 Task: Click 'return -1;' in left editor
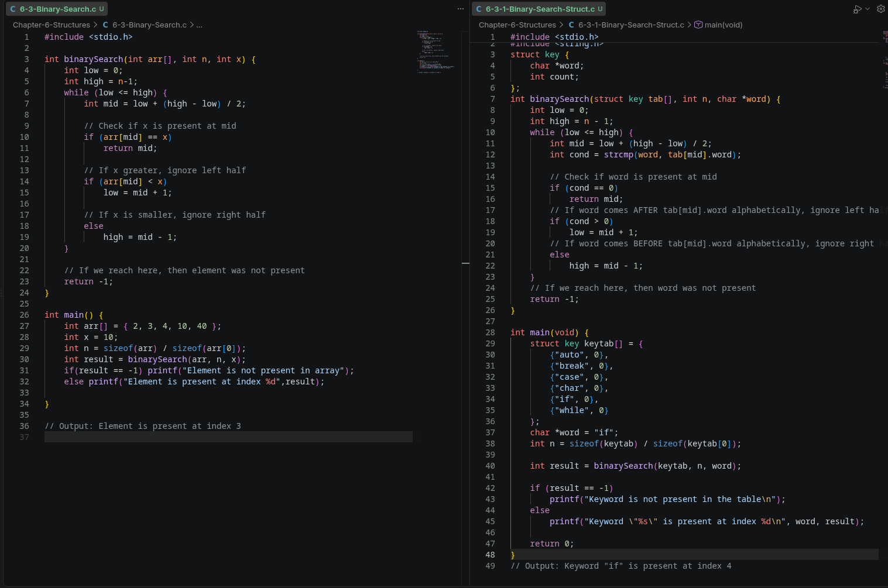(88, 281)
